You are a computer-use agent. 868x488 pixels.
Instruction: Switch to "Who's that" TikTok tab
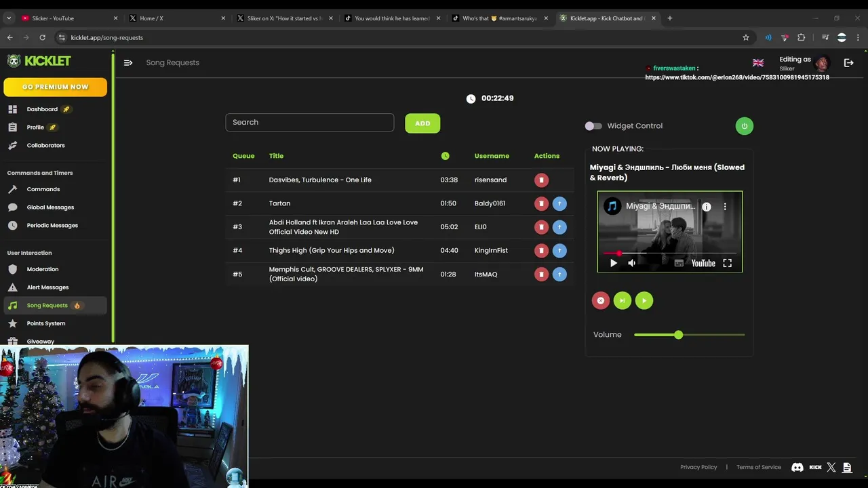(x=500, y=18)
